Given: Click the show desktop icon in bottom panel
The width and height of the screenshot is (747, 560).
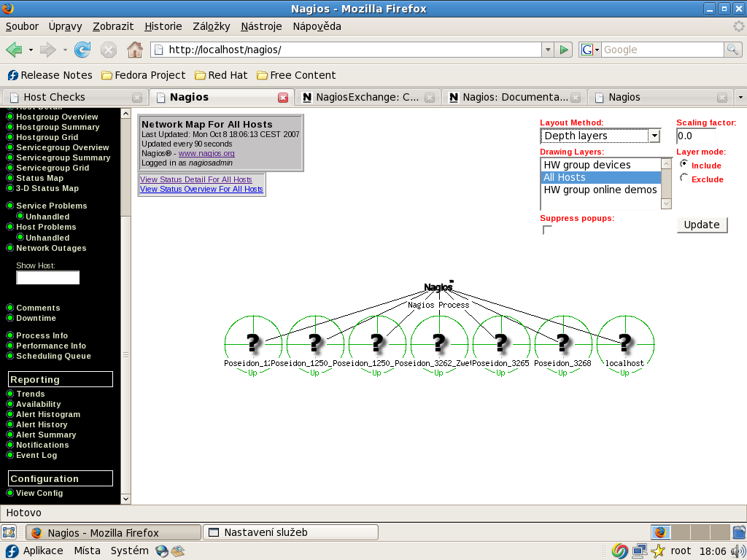Looking at the screenshot, I should pyautogui.click(x=9, y=532).
